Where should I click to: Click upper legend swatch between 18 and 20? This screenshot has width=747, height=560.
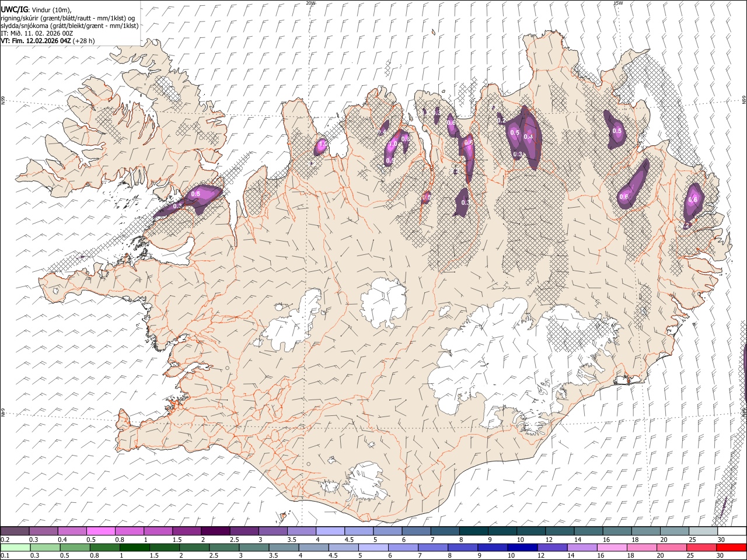click(x=645, y=531)
